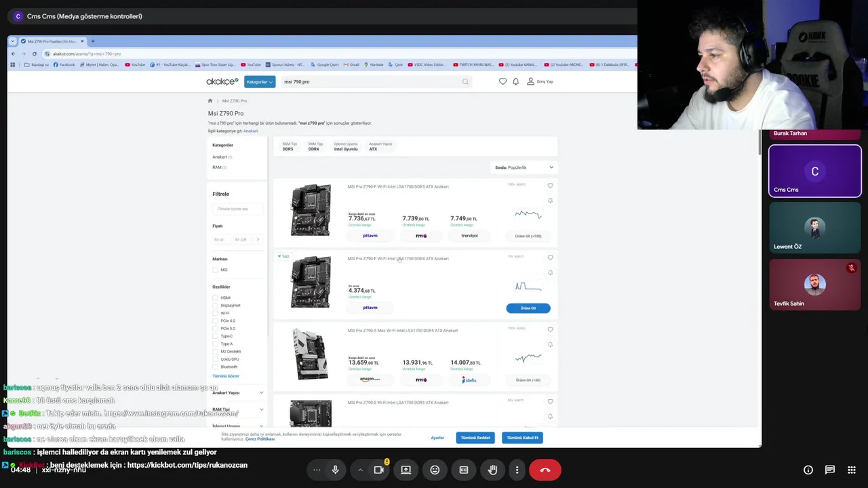
Task: Open new tab plus in shared browser
Action: pos(93,41)
